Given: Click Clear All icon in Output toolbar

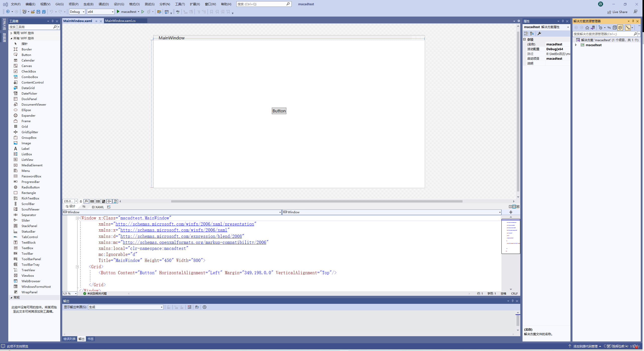Looking at the screenshot, I should pos(189,307).
